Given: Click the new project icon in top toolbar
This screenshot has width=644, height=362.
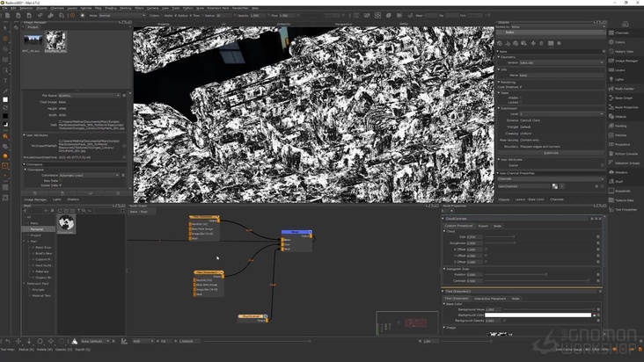Looking at the screenshot, I should click(x=7, y=15).
